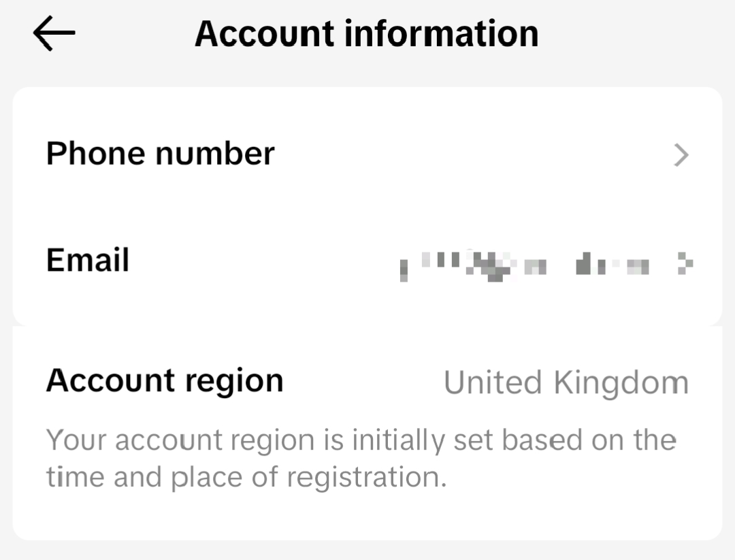Click the 'time and place of registration' line
The image size is (735, 560).
pyautogui.click(x=246, y=477)
